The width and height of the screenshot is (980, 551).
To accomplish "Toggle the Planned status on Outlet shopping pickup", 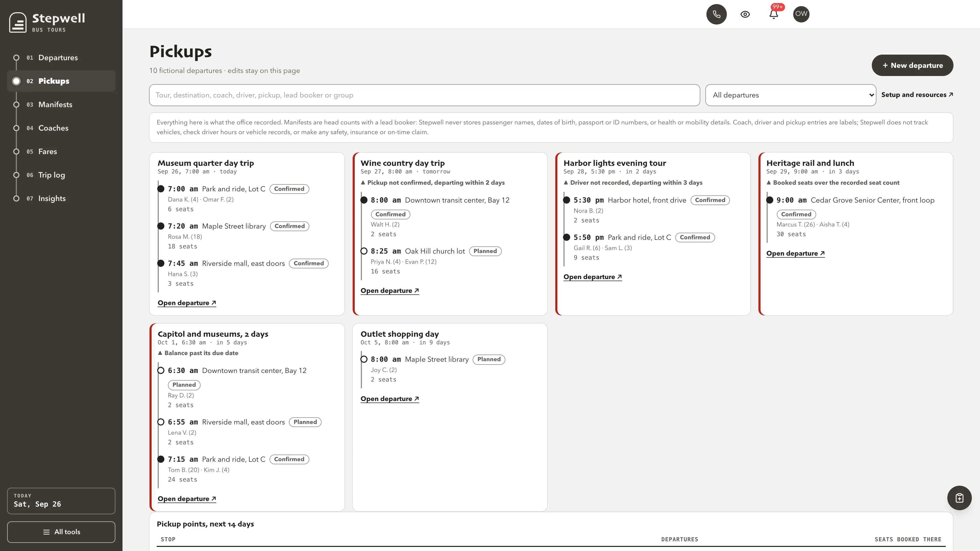I will click(489, 359).
